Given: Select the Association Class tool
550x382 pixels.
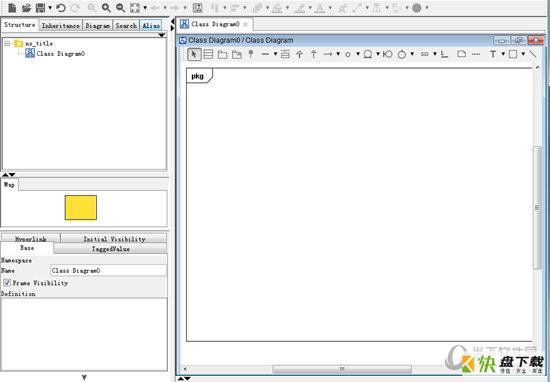Looking at the screenshot, I should [285, 54].
